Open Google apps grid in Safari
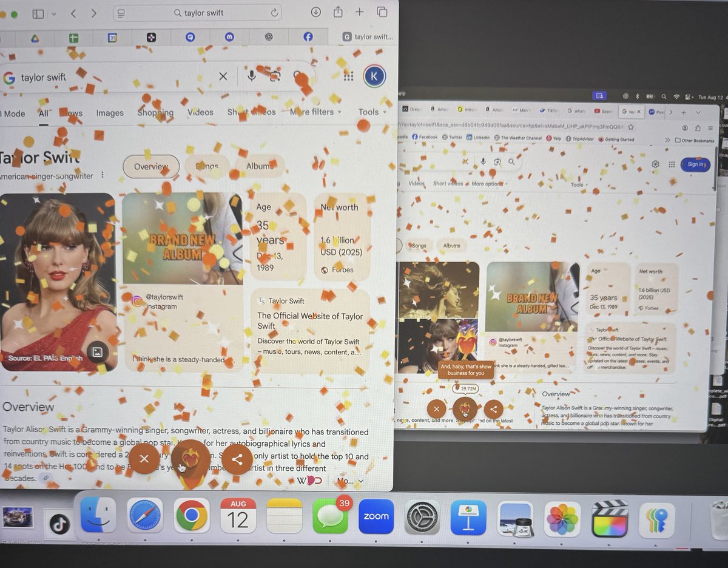The width and height of the screenshot is (728, 568). pyautogui.click(x=348, y=76)
